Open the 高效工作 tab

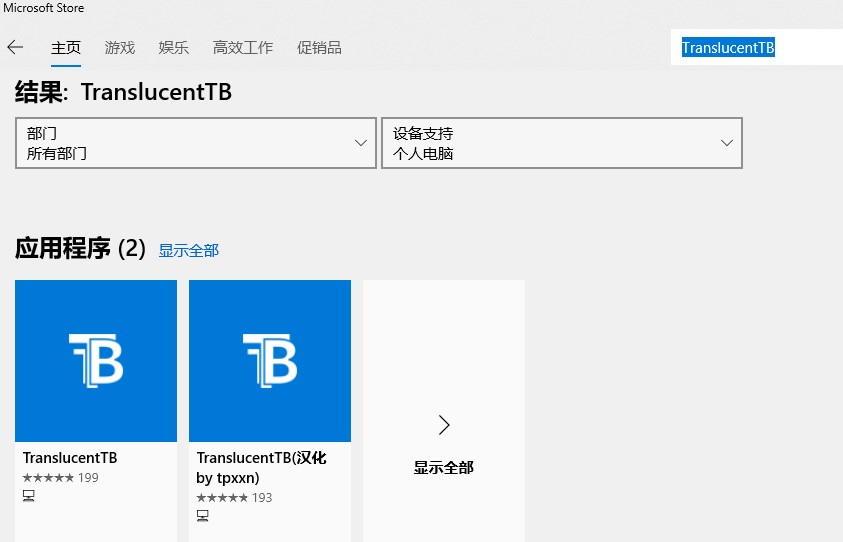point(242,47)
